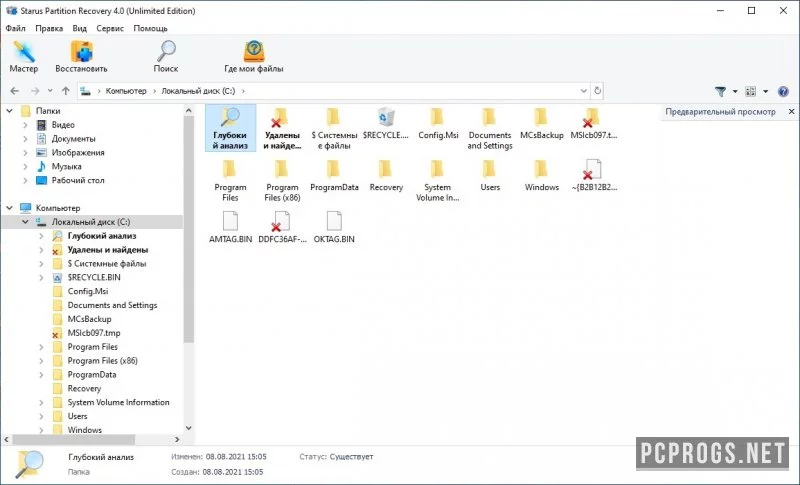Open the Помощь menu

click(151, 28)
